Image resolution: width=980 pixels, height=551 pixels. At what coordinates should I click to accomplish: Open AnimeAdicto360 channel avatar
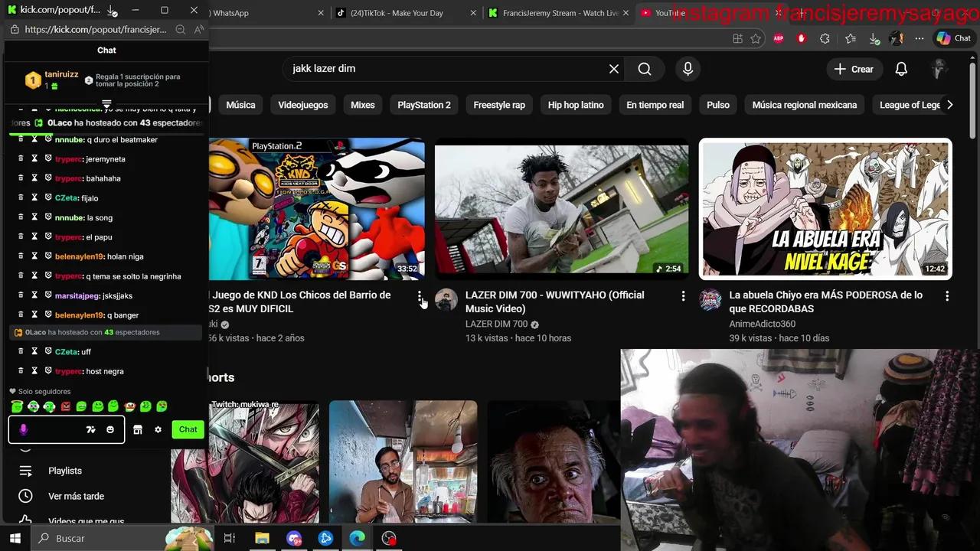click(x=710, y=300)
